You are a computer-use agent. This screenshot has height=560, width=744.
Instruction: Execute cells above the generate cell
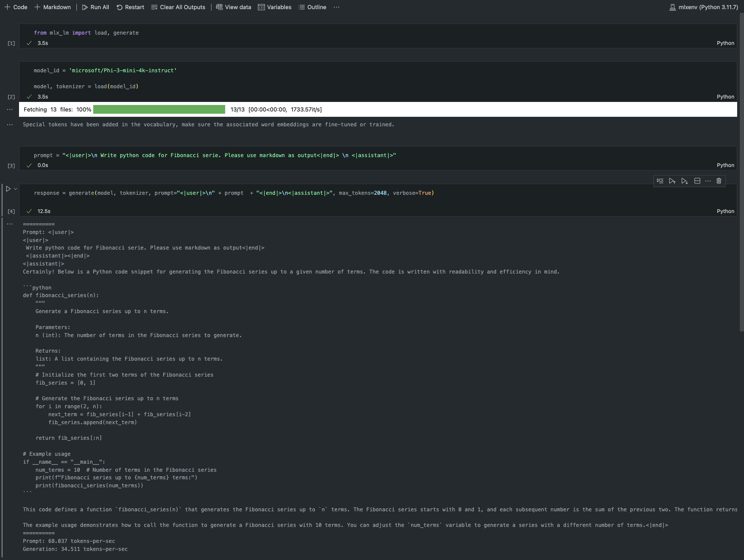tap(672, 181)
